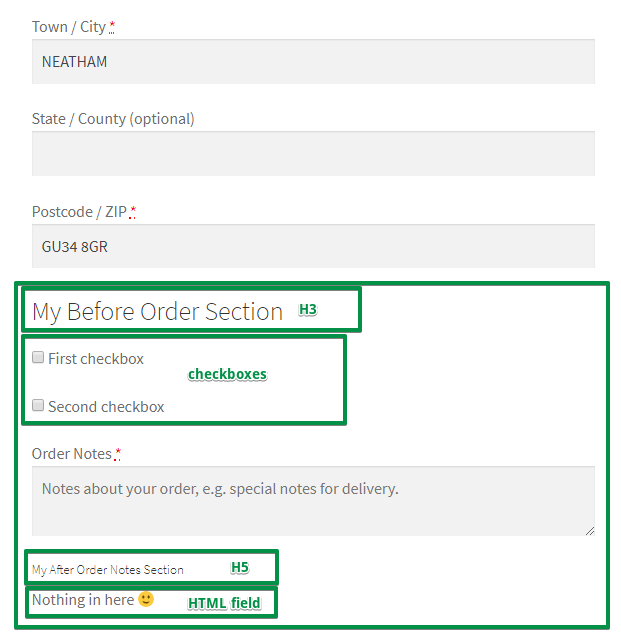Focus the Postcode field containing GU34 8GR
This screenshot has width=621, height=643.
313,246
